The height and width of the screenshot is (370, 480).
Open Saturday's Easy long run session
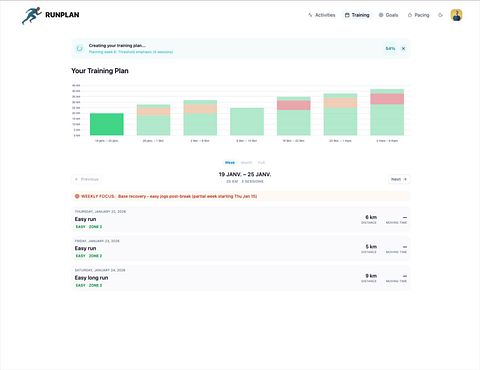pos(241,278)
